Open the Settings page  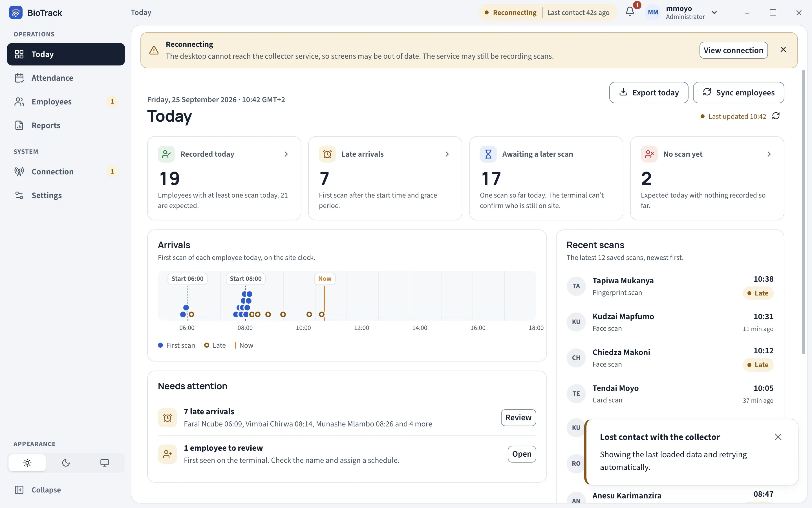point(66,195)
